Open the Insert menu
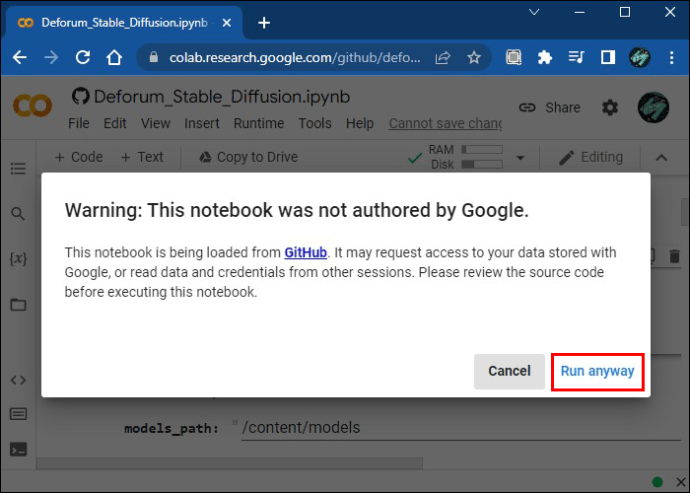690x493 pixels. pyautogui.click(x=202, y=123)
